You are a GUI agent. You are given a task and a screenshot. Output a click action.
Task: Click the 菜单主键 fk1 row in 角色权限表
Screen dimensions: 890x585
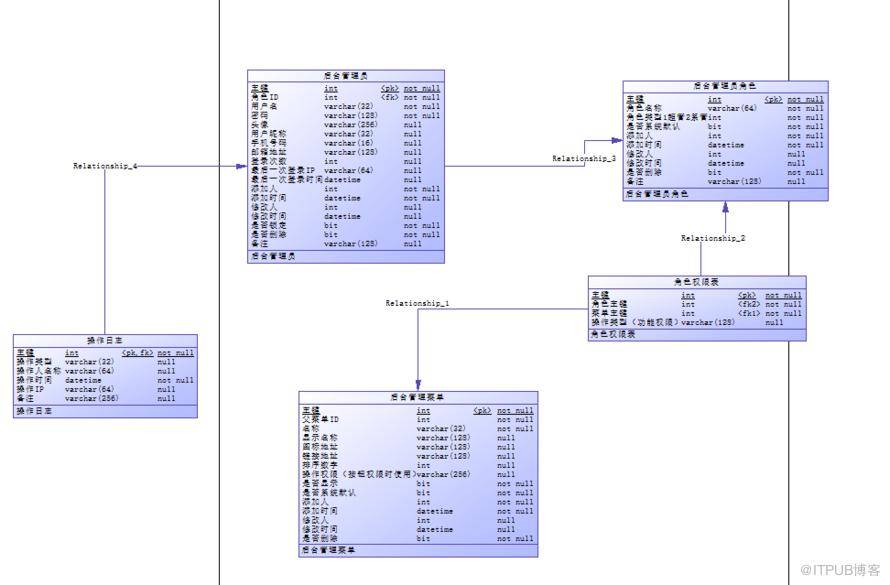696,313
